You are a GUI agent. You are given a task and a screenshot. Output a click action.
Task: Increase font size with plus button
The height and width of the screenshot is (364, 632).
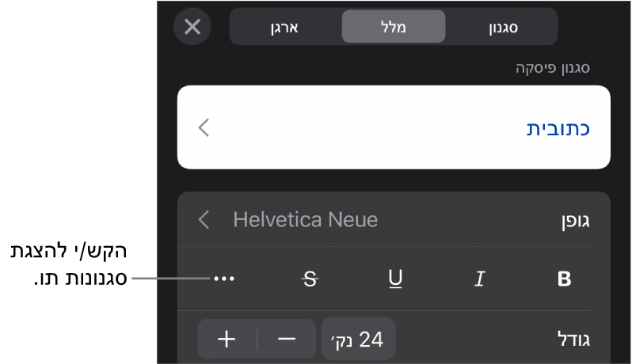point(227,339)
